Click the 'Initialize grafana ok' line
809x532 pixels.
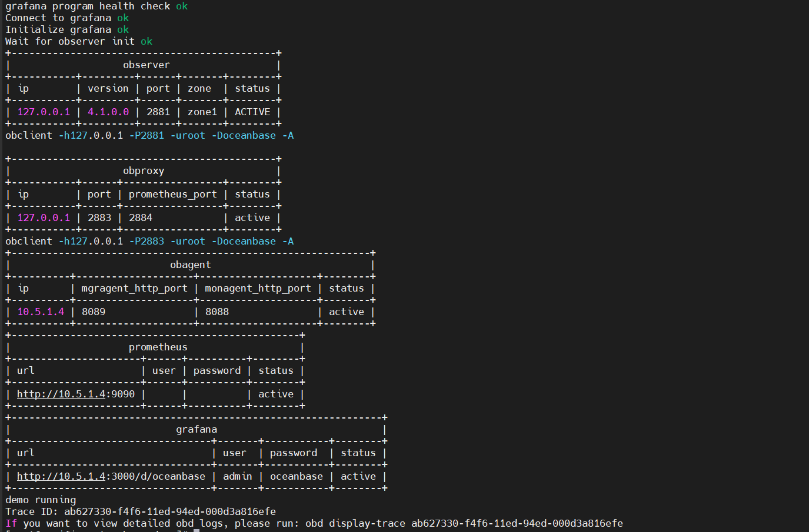click(x=67, y=30)
